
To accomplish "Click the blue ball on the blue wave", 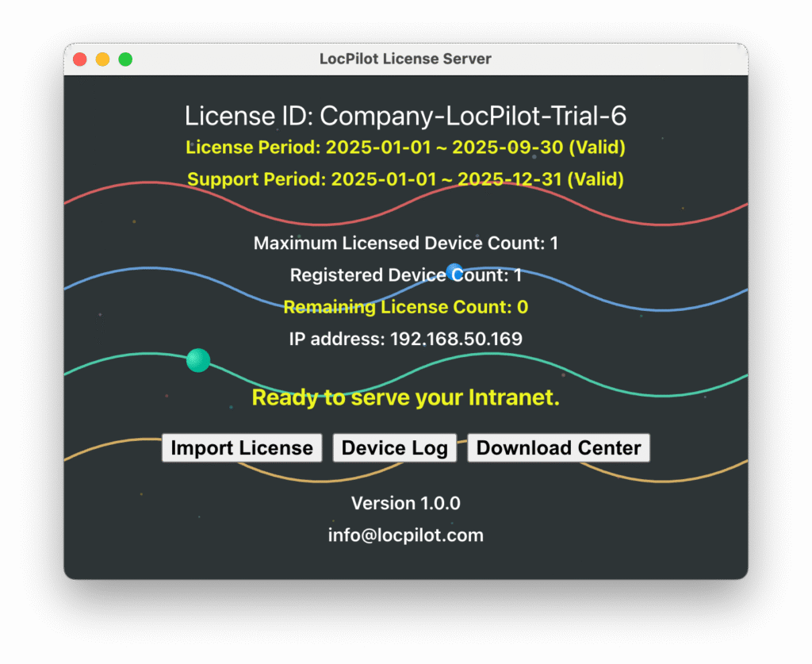I will click(x=454, y=272).
